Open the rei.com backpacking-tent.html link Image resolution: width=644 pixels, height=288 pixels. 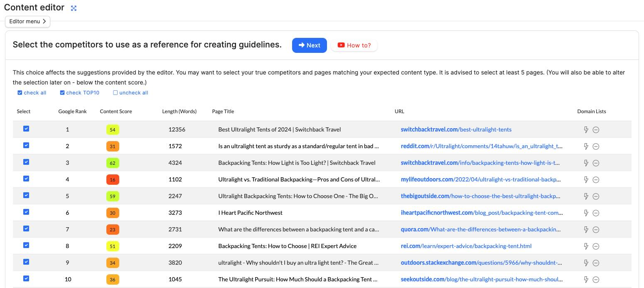point(466,246)
